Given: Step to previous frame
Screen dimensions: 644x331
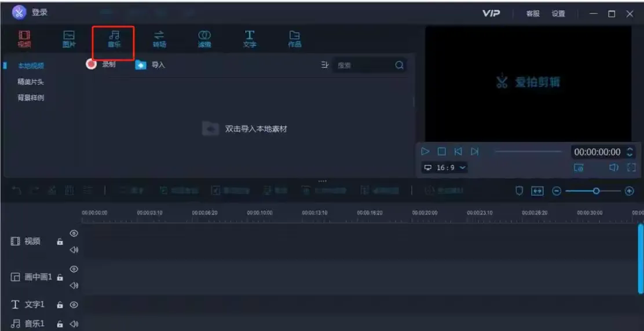Looking at the screenshot, I should click(458, 152).
